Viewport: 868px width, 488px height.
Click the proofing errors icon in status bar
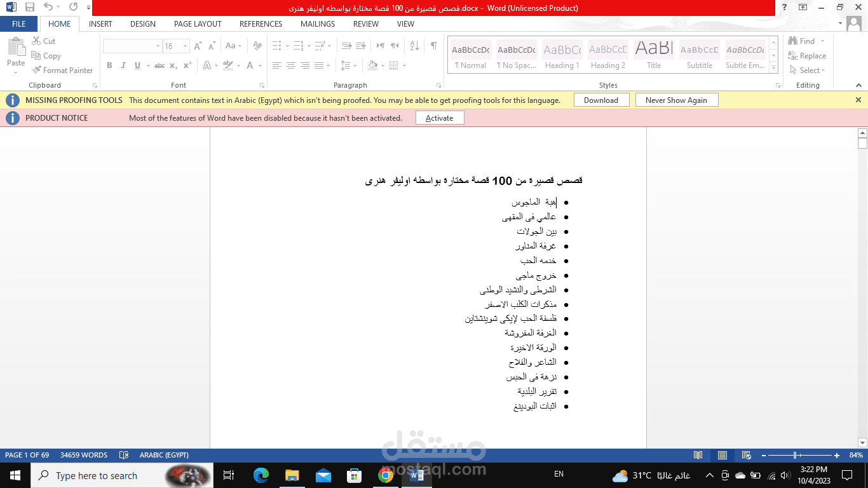click(124, 455)
